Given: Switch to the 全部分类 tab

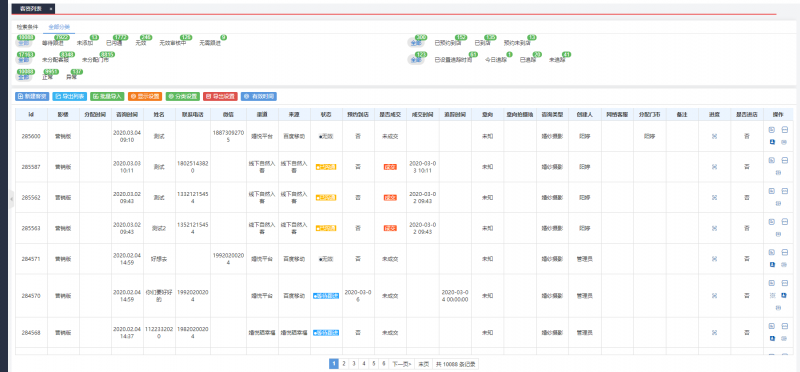Looking at the screenshot, I should [60, 27].
